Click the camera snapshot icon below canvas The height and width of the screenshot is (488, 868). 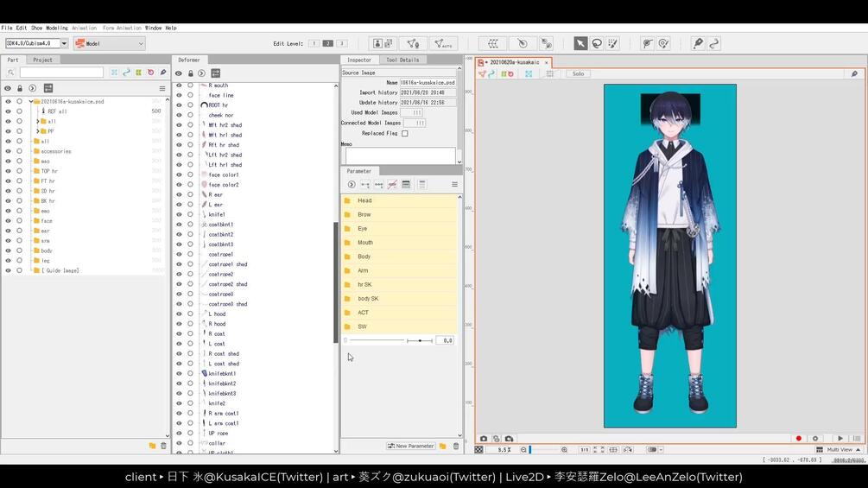(484, 438)
